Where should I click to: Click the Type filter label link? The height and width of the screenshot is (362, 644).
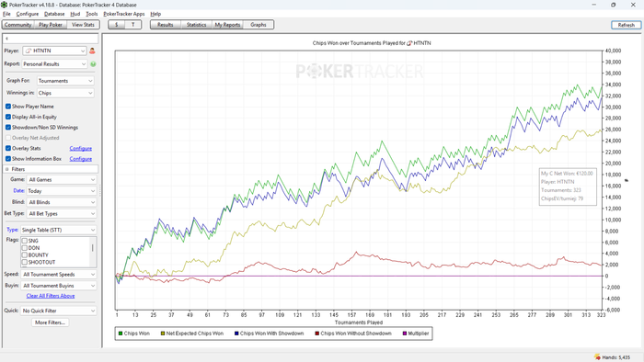coord(12,230)
